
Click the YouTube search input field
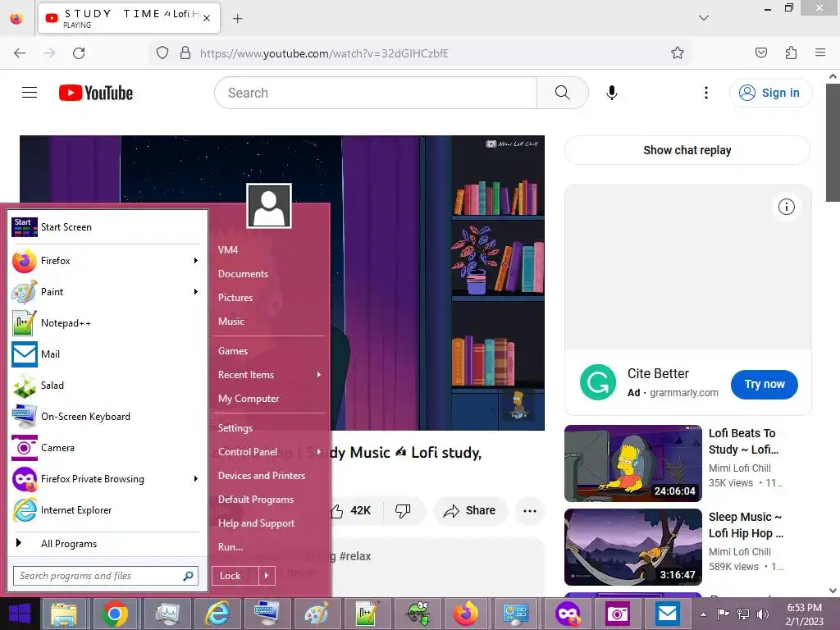point(376,93)
